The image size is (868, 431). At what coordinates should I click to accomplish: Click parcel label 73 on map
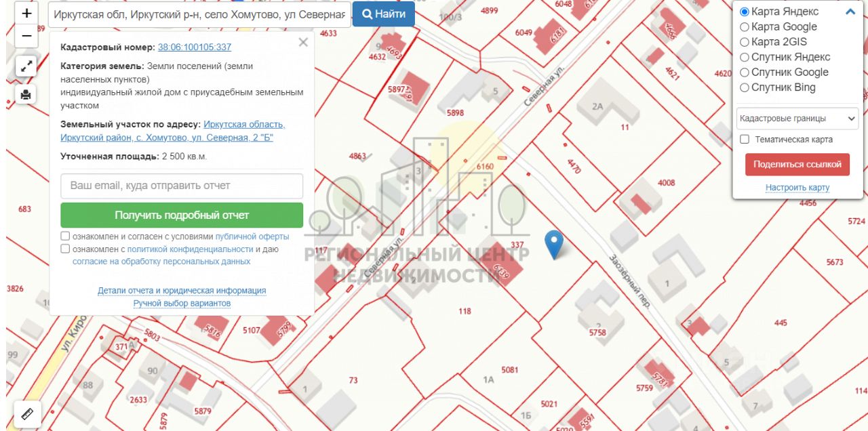pyautogui.click(x=353, y=381)
